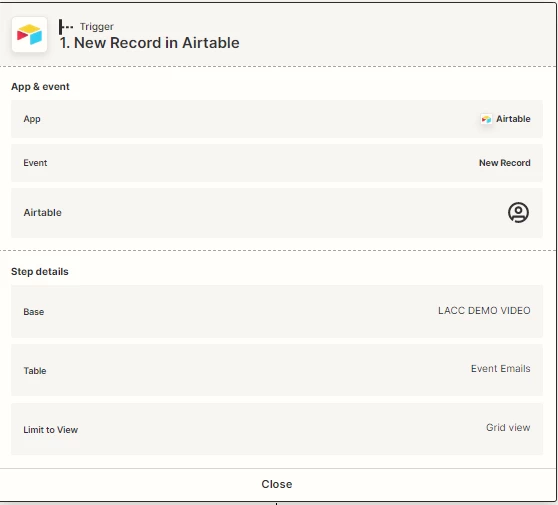Click the large Airtable logo icon
Screen dimensions: 558x505
tap(30, 35)
